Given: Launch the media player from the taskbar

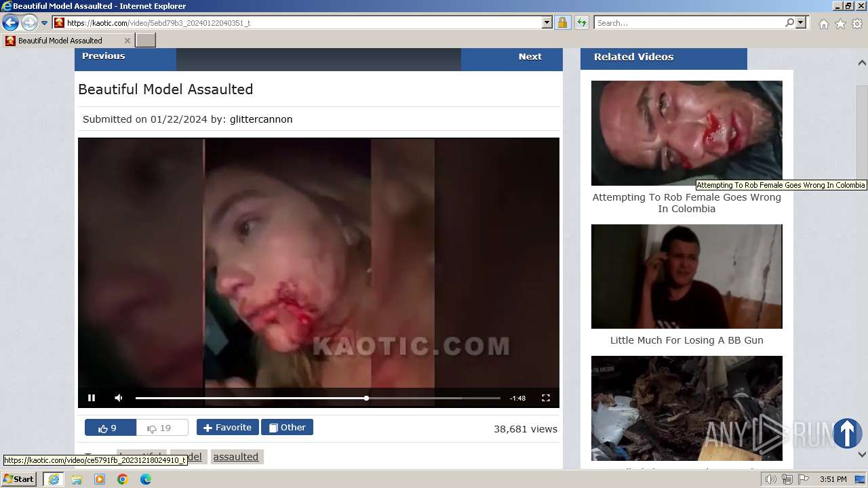Looking at the screenshot, I should tap(100, 479).
